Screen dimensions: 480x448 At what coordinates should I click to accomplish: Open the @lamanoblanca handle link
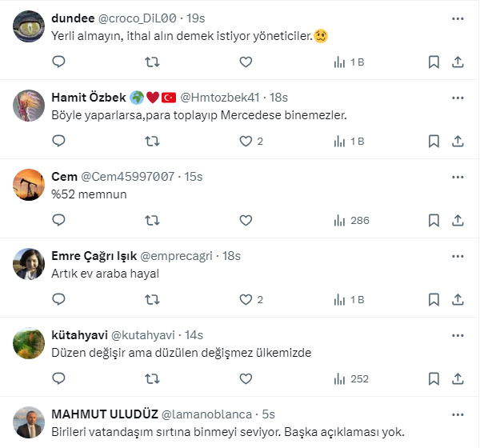pos(206,414)
